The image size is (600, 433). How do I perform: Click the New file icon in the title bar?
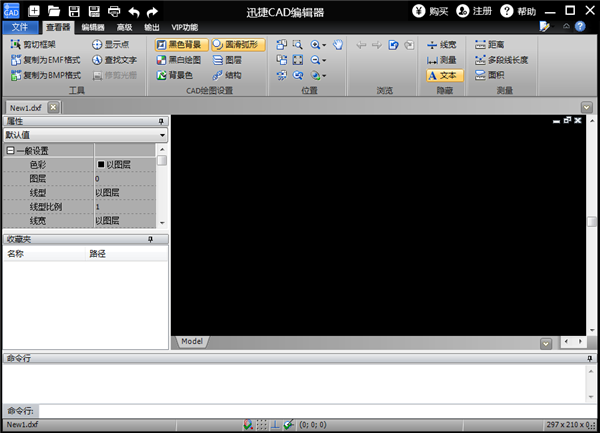pos(34,11)
